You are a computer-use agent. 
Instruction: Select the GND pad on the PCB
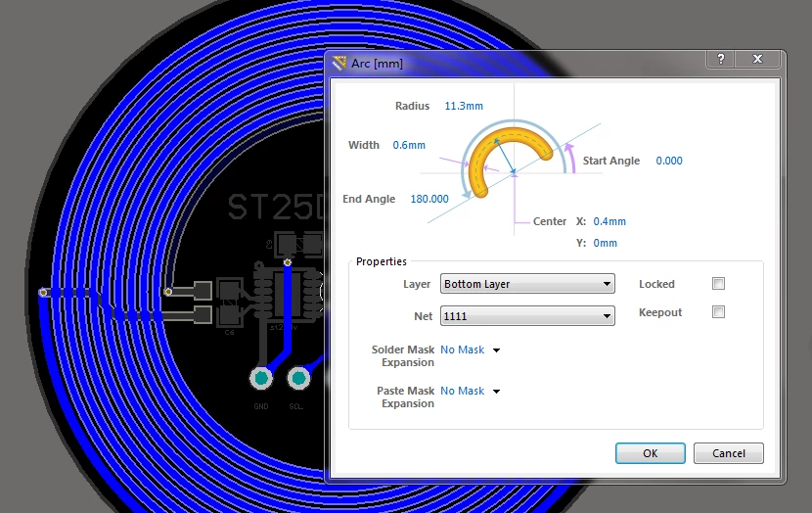point(261,378)
